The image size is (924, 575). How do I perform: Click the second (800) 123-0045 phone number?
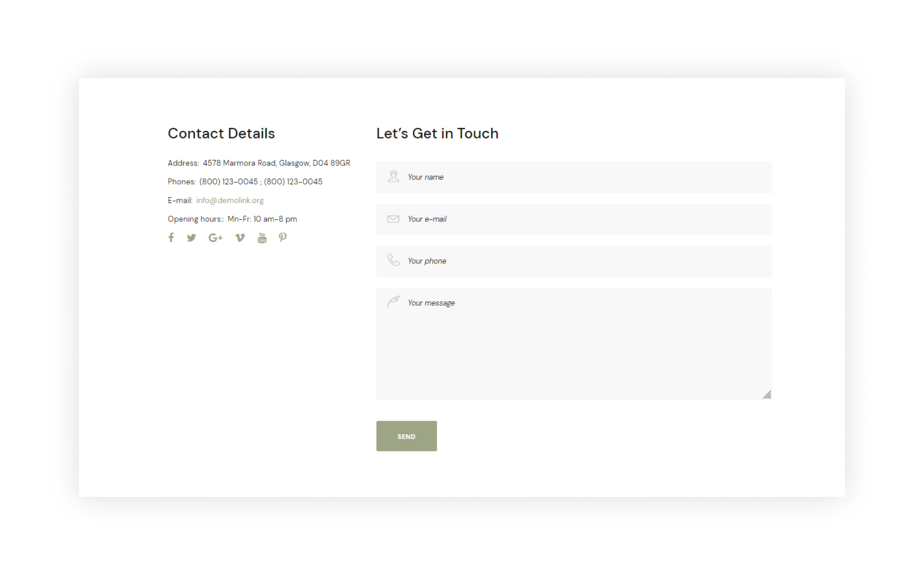(293, 182)
